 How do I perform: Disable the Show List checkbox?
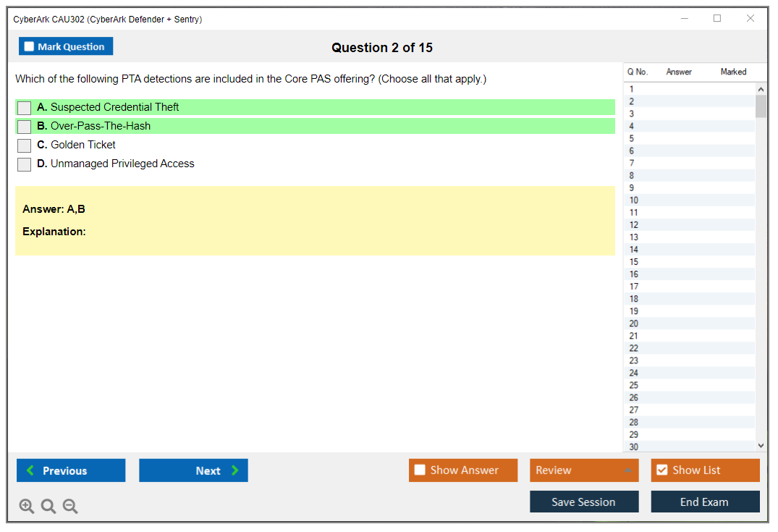coord(661,470)
